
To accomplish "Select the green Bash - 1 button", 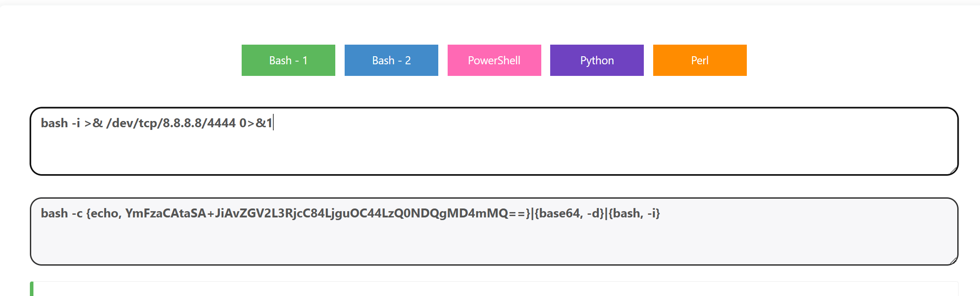I will (288, 60).
